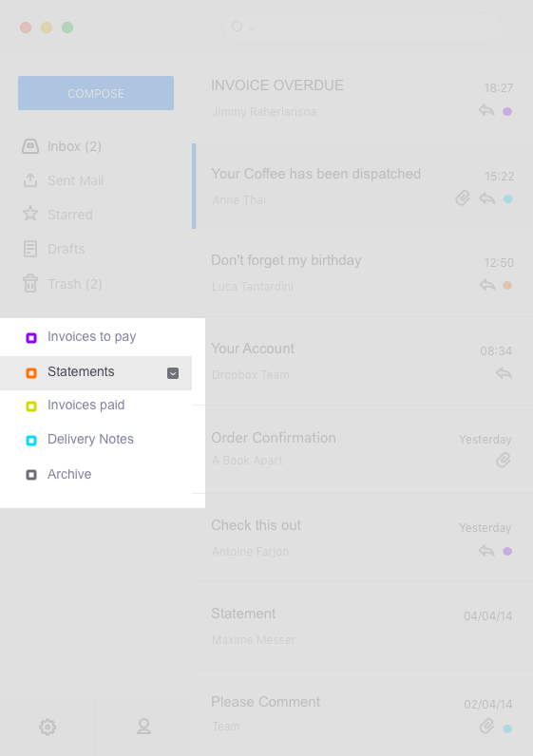Click purple label dot on INVOICE OVERDUE
The image size is (533, 756).
pyautogui.click(x=507, y=111)
